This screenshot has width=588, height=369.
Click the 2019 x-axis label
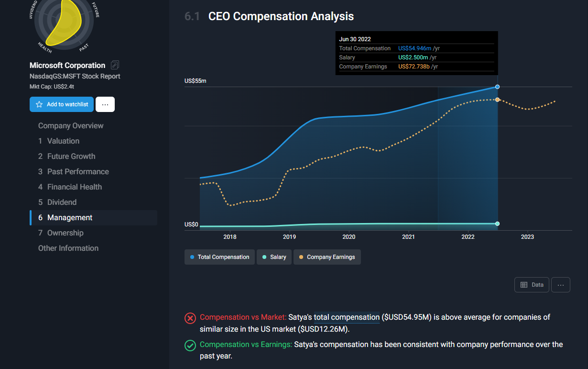coord(289,237)
